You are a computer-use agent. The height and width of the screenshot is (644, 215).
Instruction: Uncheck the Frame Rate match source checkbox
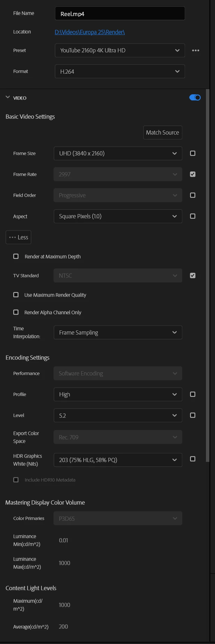coord(193,174)
